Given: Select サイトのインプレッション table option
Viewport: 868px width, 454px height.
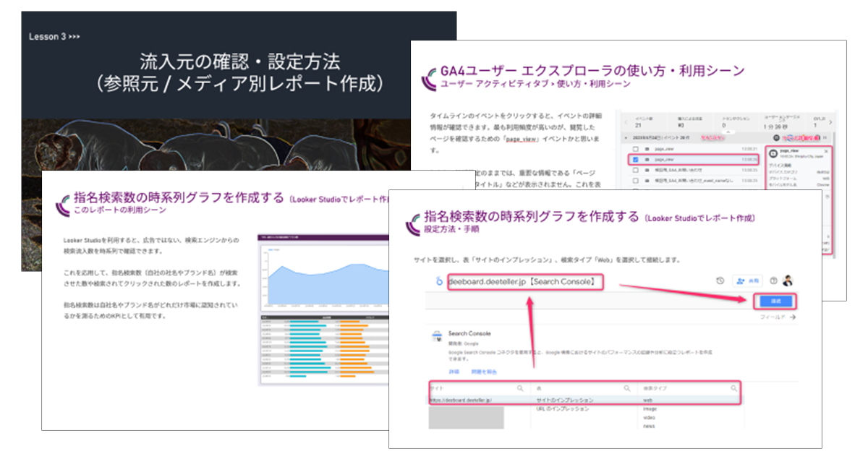Looking at the screenshot, I should pos(565,400).
